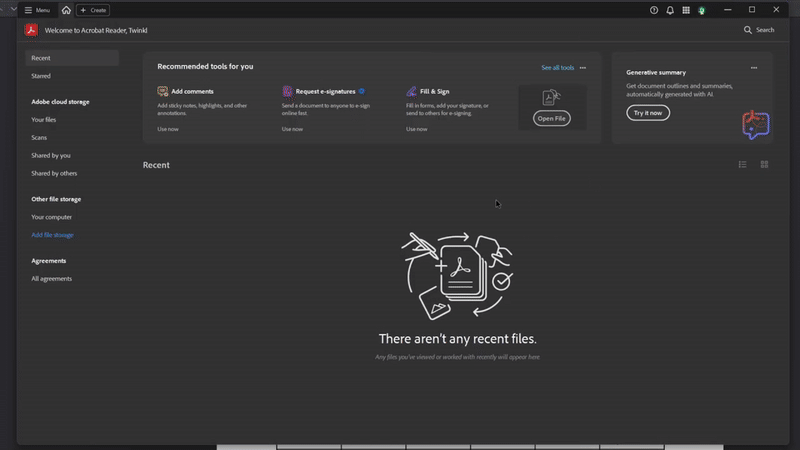Click Use now under Request e-signatures

pyautogui.click(x=292, y=129)
